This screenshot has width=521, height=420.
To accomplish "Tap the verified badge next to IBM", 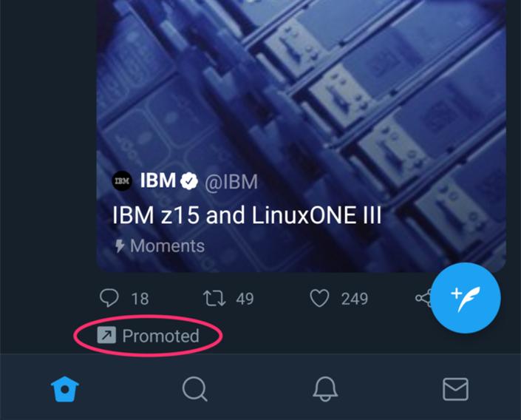I will [189, 181].
